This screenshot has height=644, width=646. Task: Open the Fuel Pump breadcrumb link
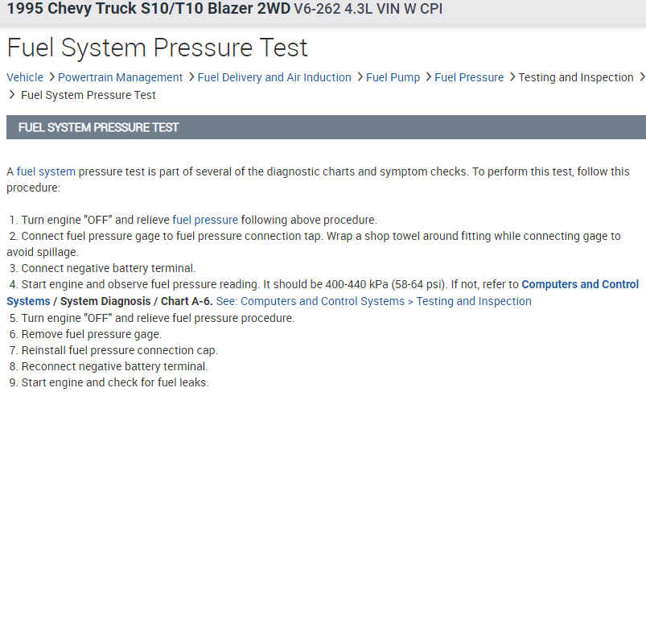click(x=393, y=77)
